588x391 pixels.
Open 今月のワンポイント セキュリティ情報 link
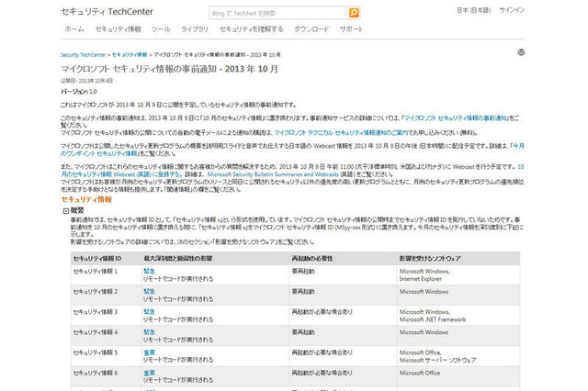point(99,153)
